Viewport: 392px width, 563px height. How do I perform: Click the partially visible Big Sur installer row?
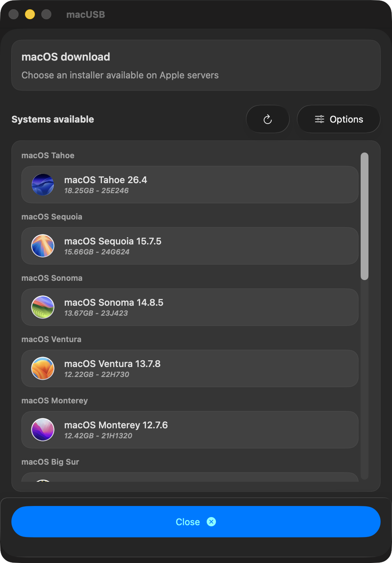click(190, 477)
